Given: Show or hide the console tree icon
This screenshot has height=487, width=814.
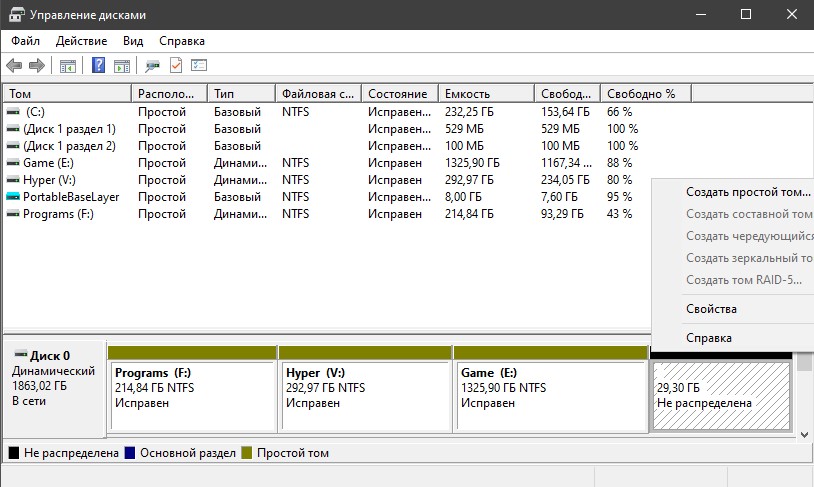Looking at the screenshot, I should [x=67, y=66].
